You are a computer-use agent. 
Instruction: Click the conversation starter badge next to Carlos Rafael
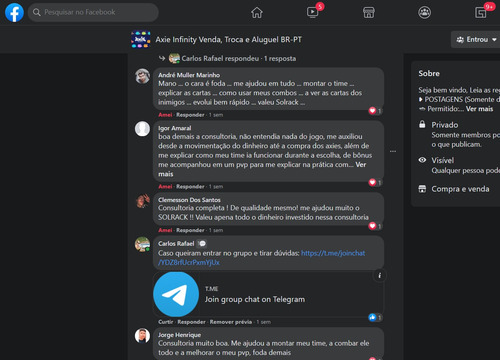[202, 243]
